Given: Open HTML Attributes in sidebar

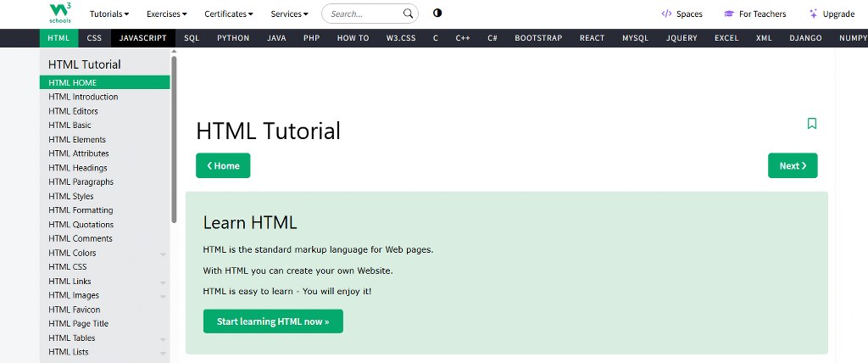Looking at the screenshot, I should [x=104, y=154].
